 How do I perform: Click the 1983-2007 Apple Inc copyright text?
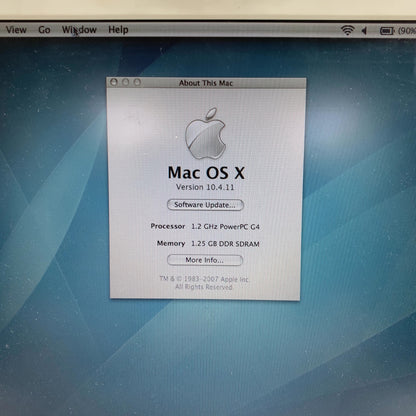coord(204,279)
